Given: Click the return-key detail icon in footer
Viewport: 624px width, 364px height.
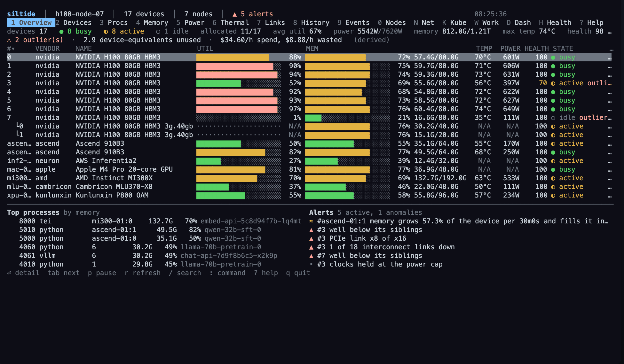Looking at the screenshot, I should point(9,273).
